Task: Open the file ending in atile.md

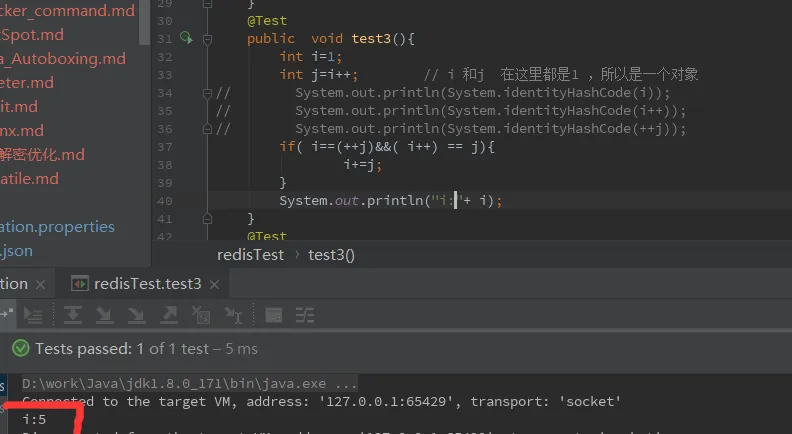Action: tap(29, 178)
